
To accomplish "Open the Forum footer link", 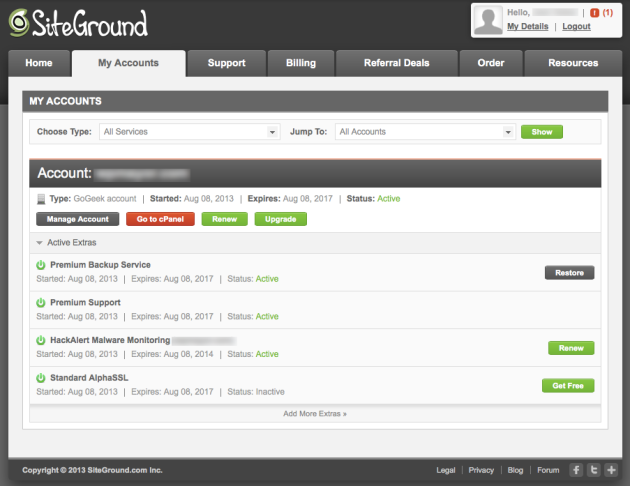I will (x=548, y=470).
